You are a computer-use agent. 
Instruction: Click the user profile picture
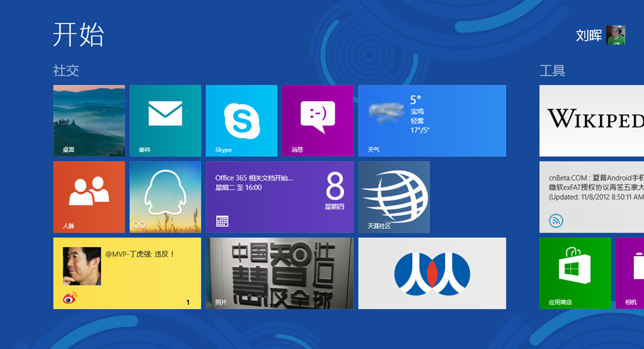[615, 36]
